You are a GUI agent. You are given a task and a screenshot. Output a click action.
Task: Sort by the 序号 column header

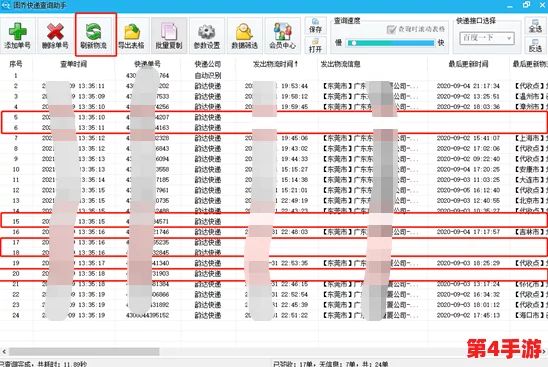pyautogui.click(x=16, y=64)
